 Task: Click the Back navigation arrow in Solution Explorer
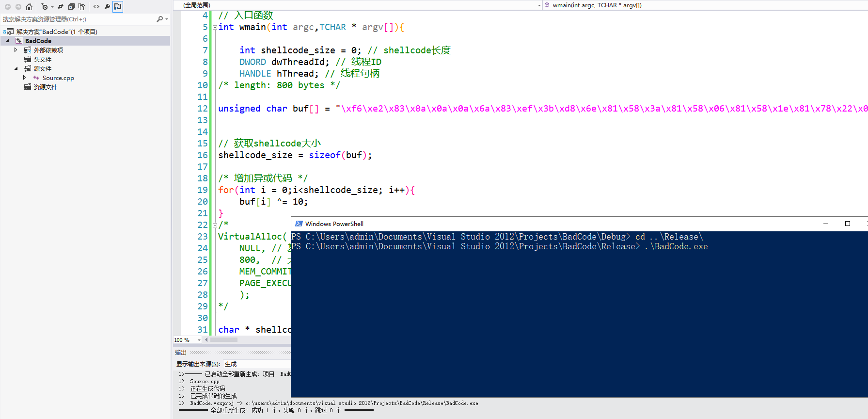8,7
